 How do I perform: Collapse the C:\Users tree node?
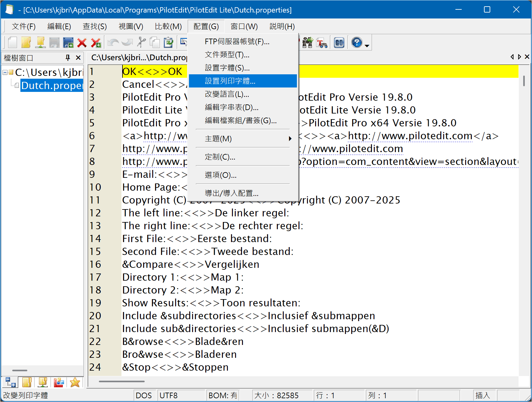5,72
